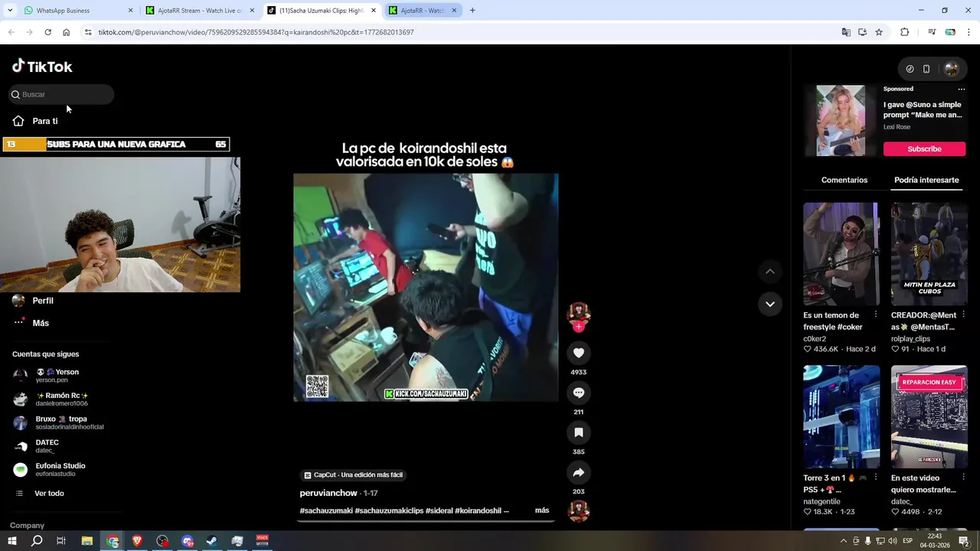
Task: Go to the previous video with up arrow
Action: point(770,272)
